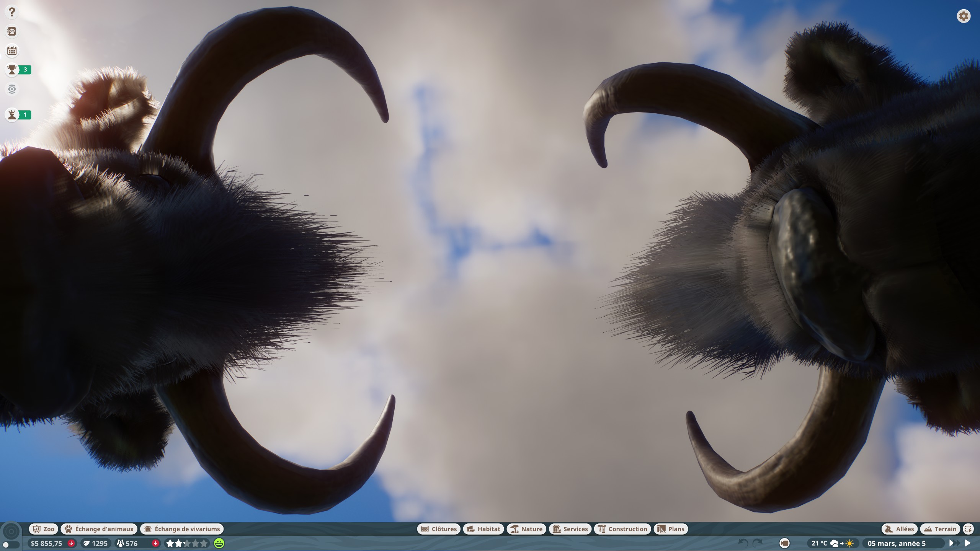Toggle the eye heat map visibility icon
Image resolution: width=980 pixels, height=551 pixels.
(12, 89)
